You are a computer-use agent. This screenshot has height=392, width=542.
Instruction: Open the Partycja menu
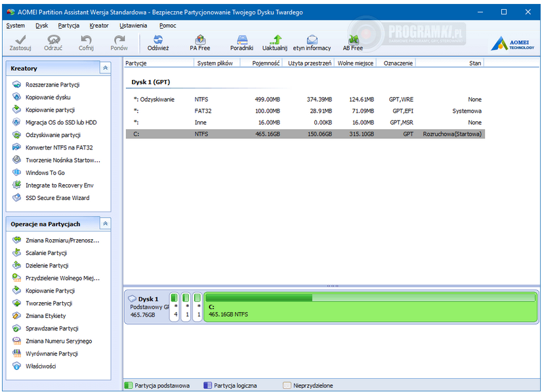[68, 26]
